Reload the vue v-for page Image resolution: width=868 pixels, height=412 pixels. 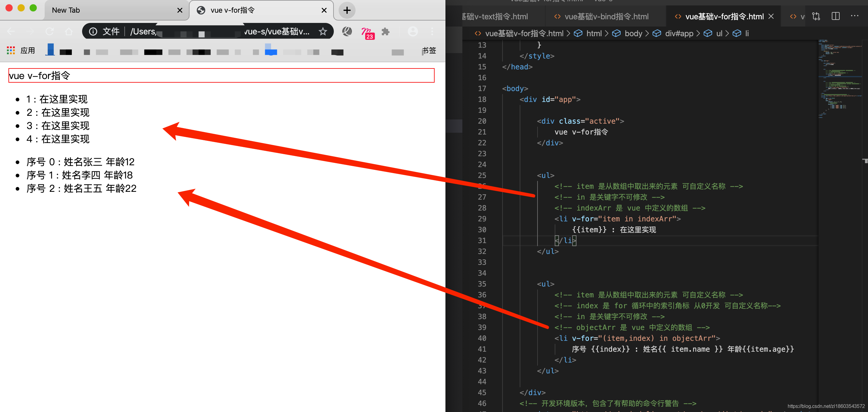pyautogui.click(x=49, y=32)
